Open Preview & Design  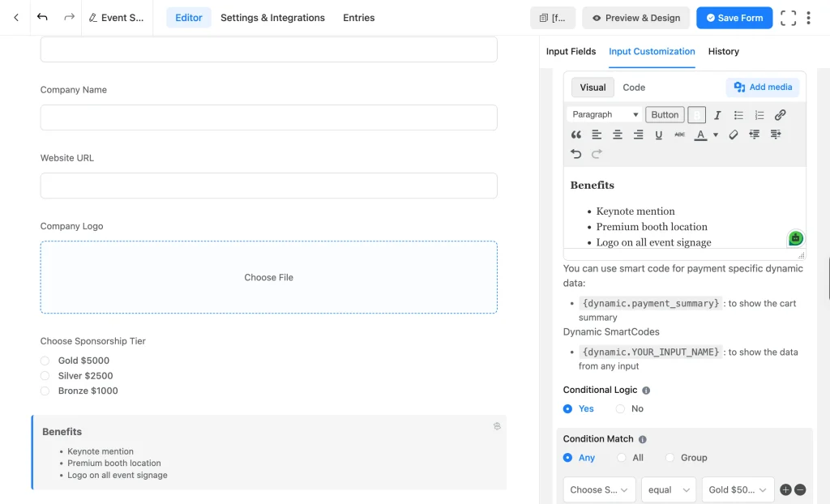635,18
